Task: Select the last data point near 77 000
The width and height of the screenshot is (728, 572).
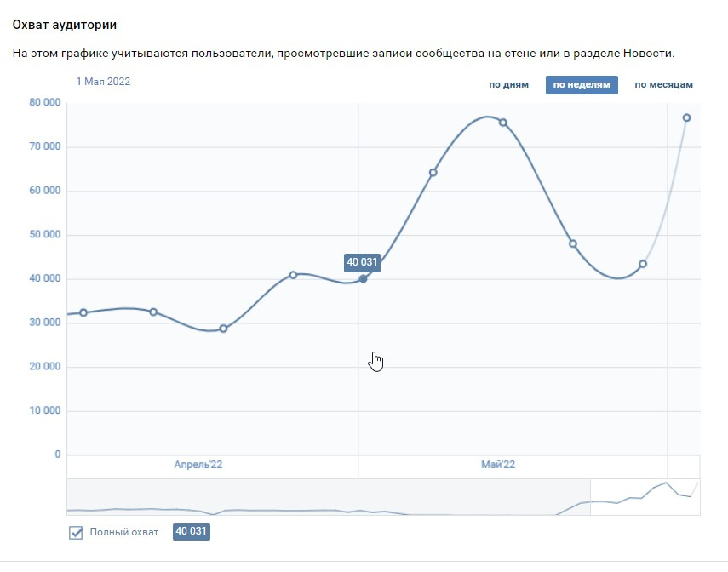Action: click(686, 118)
